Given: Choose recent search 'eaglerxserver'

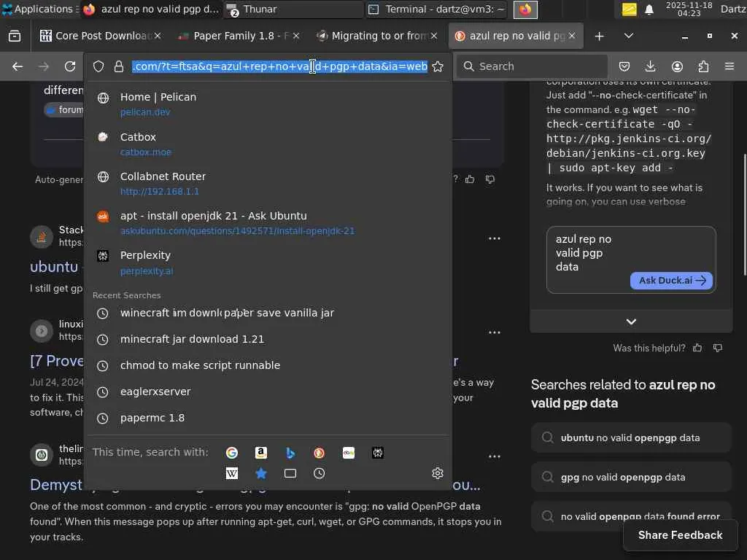Looking at the screenshot, I should point(268,392).
